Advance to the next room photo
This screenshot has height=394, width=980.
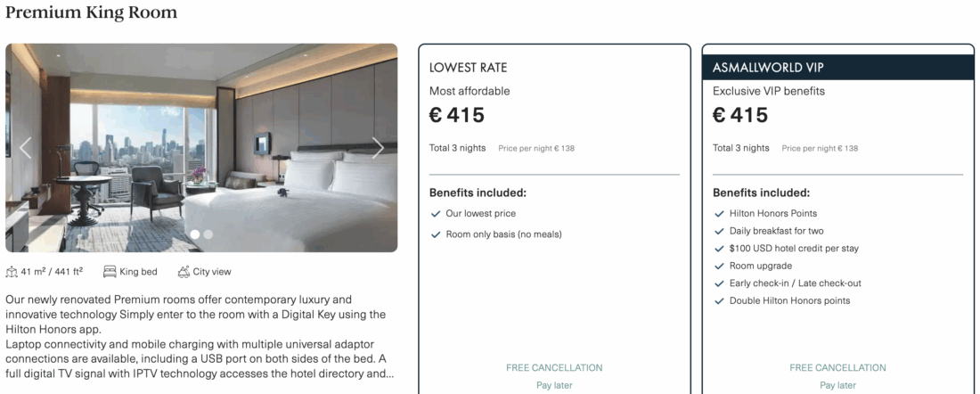(x=379, y=148)
